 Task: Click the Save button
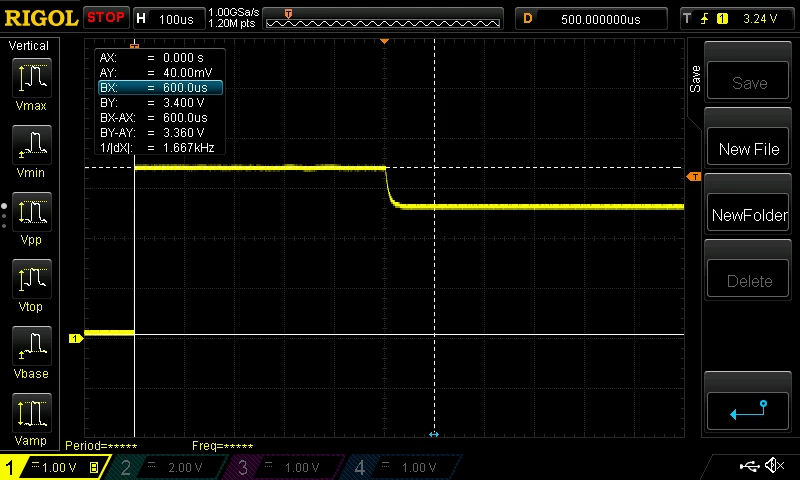click(748, 81)
